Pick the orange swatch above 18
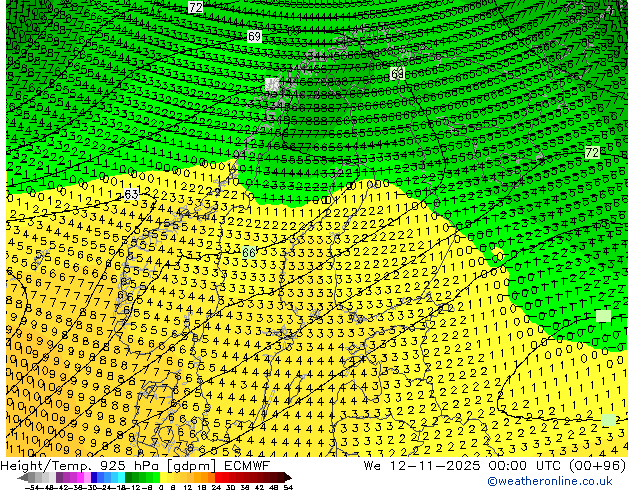This screenshot has height=490, width=634. (x=205, y=478)
